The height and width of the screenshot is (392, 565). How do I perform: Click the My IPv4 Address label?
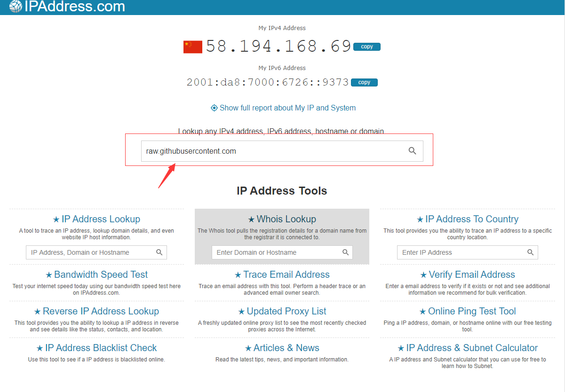click(x=282, y=28)
